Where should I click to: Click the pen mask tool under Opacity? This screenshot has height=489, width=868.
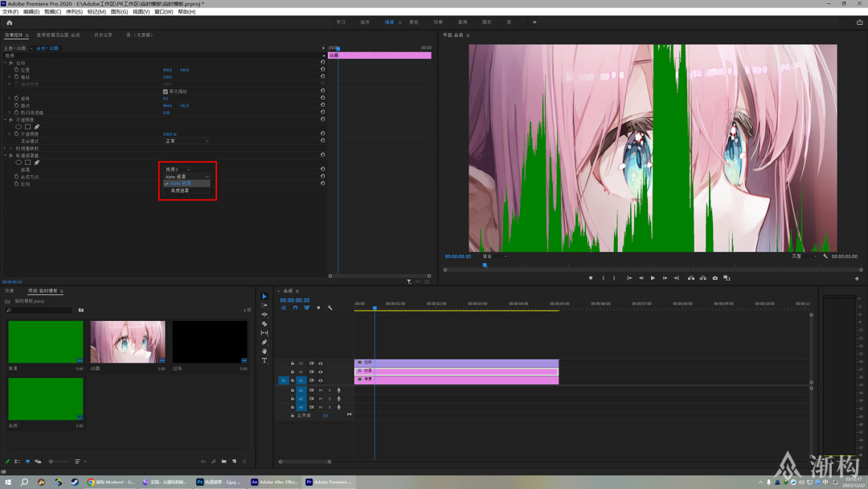pos(36,127)
